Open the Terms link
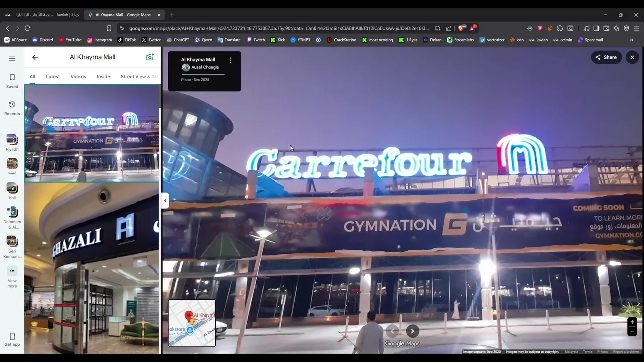The height and width of the screenshot is (362, 644). 587,352
